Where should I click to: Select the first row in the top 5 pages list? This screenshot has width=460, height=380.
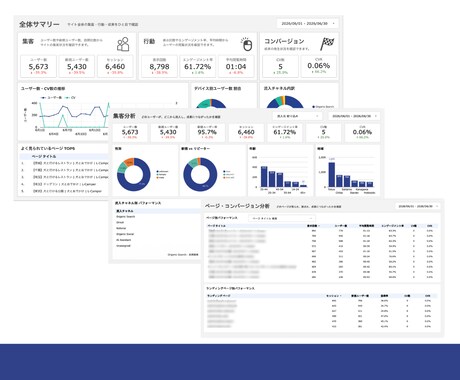(65, 163)
